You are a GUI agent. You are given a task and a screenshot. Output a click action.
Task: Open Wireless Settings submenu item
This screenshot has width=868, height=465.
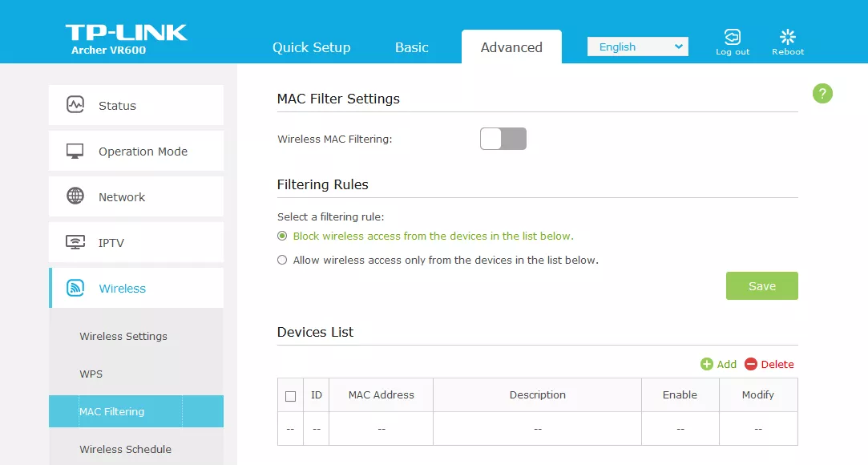tap(123, 336)
